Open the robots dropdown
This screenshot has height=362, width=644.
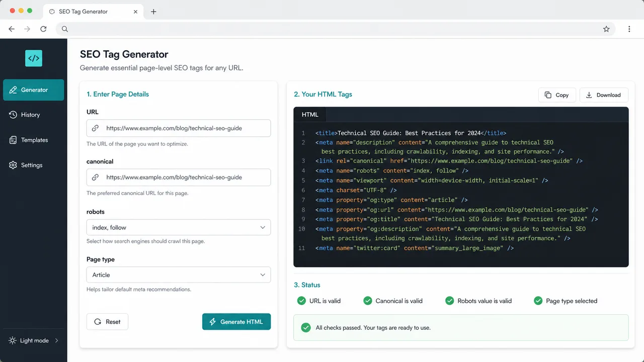(x=179, y=227)
